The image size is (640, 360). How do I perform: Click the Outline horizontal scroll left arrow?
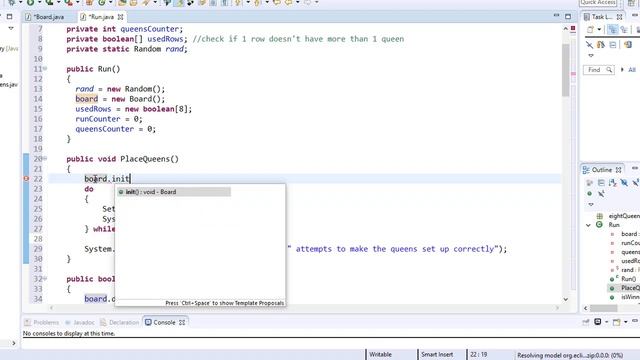point(586,308)
